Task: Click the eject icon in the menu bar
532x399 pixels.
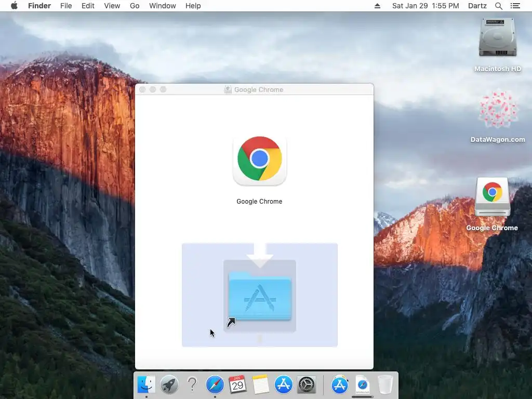Action: coord(377,6)
